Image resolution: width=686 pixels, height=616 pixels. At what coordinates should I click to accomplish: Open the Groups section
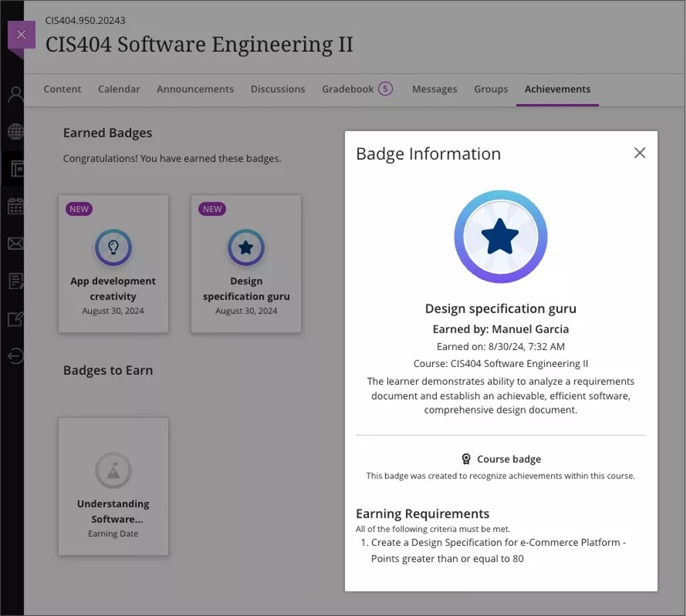(x=491, y=89)
